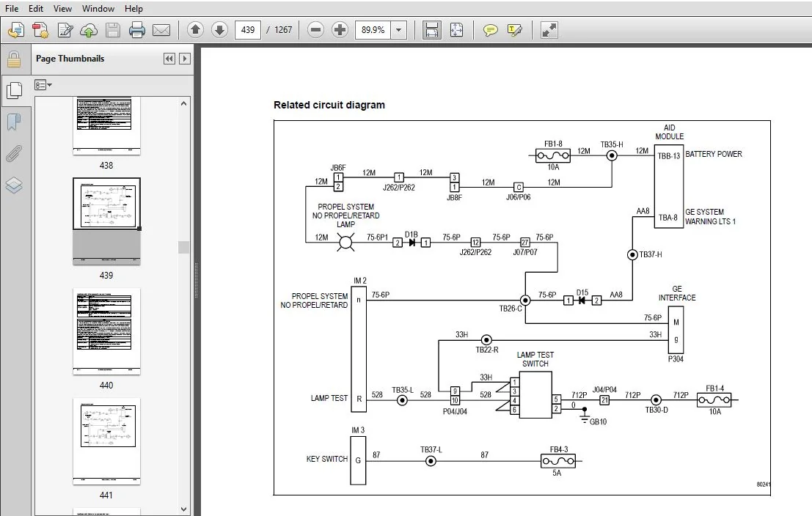Click the "GE INTERFACE" label
812x516 pixels.
[x=677, y=293]
